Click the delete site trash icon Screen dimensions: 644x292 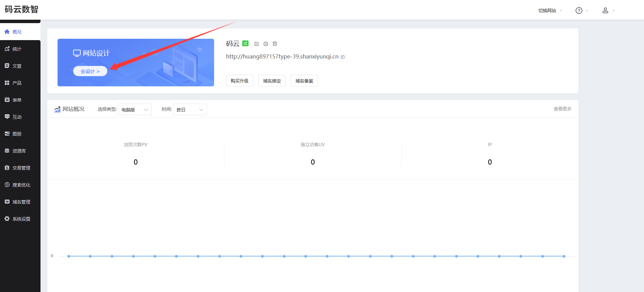tap(275, 44)
